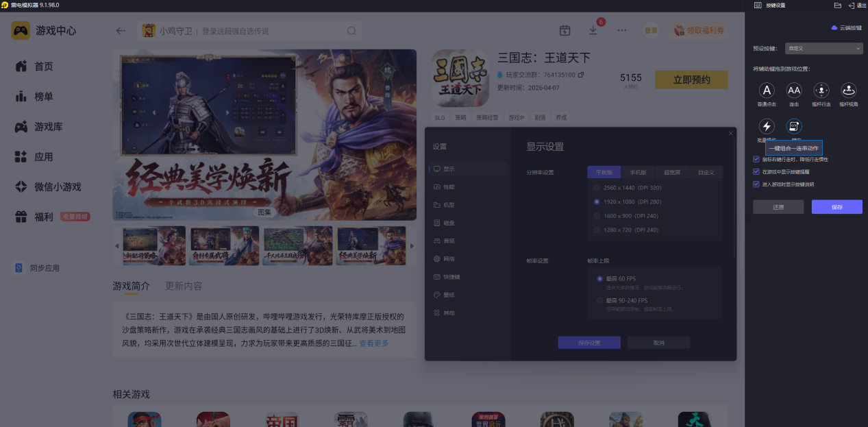Open the calendar reservation icon in top bar

(x=565, y=30)
